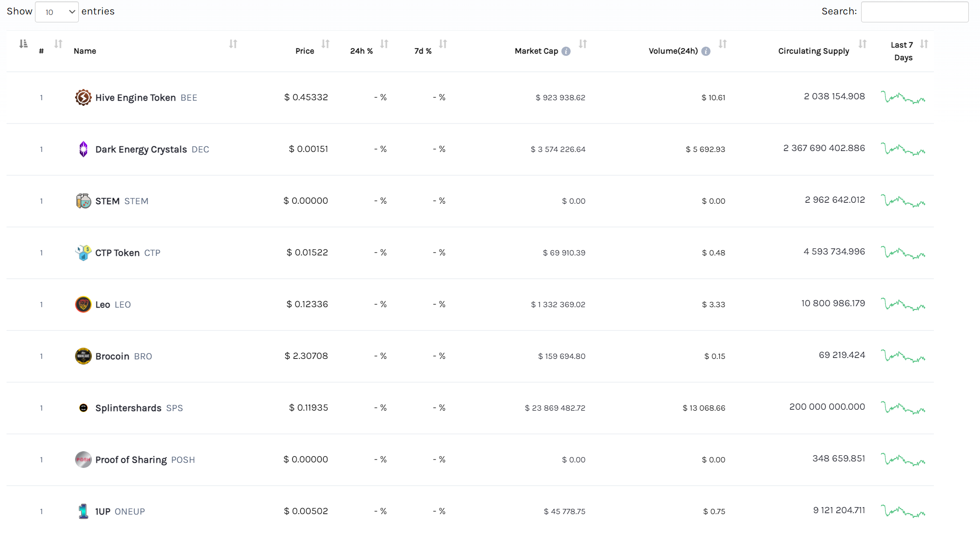The image size is (980, 536).
Task: Sort table by # rank column
Action: click(58, 44)
